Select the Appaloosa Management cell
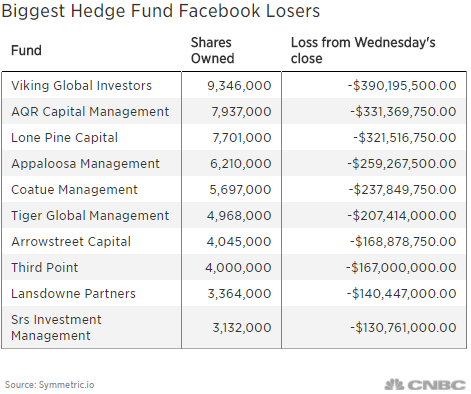 85,164
